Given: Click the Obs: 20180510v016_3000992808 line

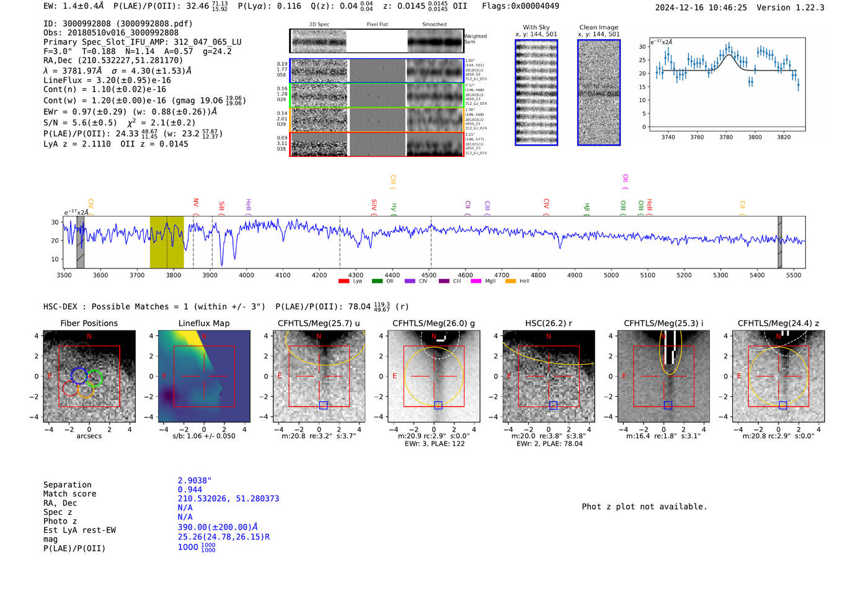Looking at the screenshot, I should (111, 33).
